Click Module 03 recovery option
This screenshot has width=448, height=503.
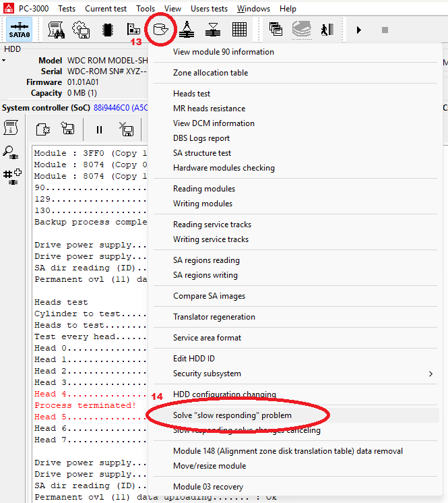point(207,487)
